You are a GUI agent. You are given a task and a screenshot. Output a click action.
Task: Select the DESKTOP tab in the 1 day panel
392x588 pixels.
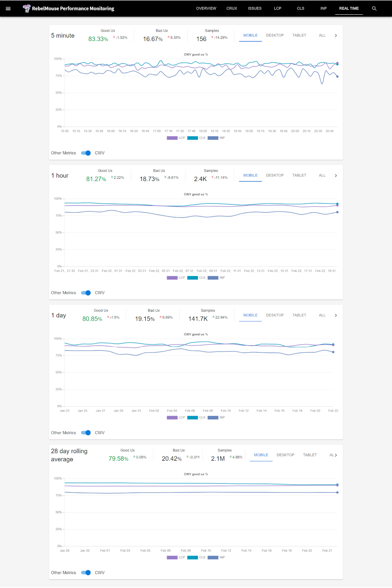275,315
